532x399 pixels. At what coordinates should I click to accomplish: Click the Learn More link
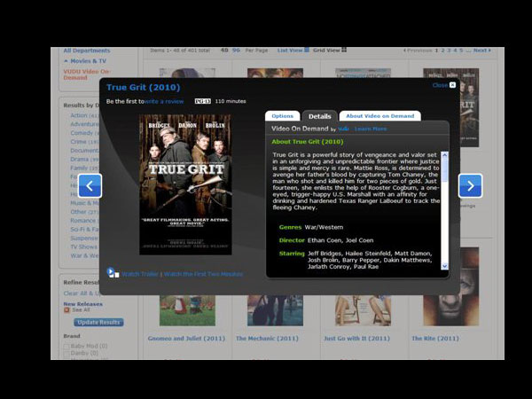pyautogui.click(x=371, y=129)
